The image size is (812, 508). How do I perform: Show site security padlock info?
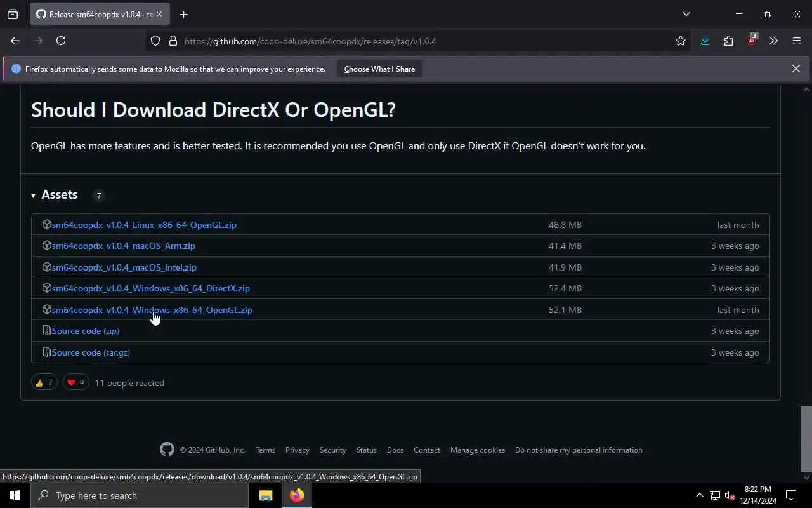pos(173,41)
